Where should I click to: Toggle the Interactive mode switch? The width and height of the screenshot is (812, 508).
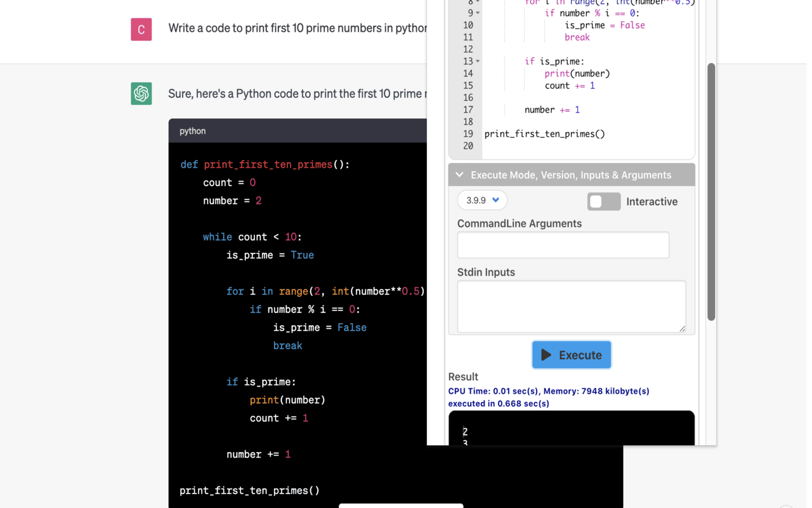(604, 201)
